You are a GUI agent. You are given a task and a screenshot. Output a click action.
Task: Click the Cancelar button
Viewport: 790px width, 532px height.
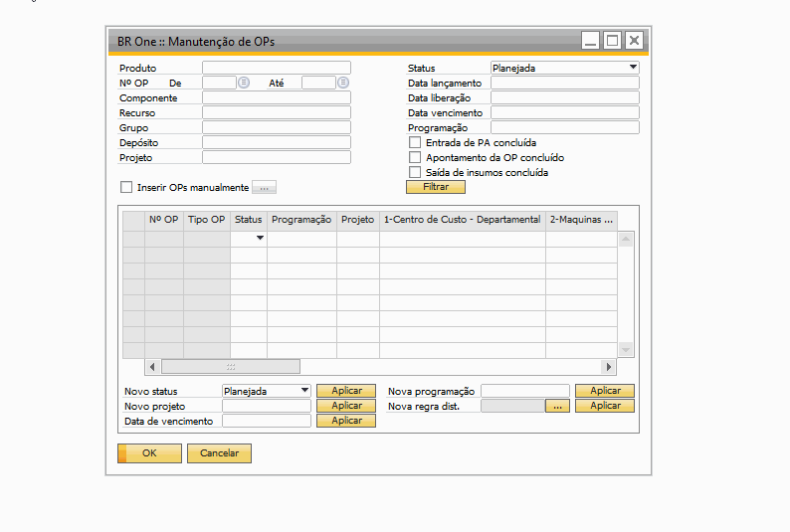click(x=219, y=453)
